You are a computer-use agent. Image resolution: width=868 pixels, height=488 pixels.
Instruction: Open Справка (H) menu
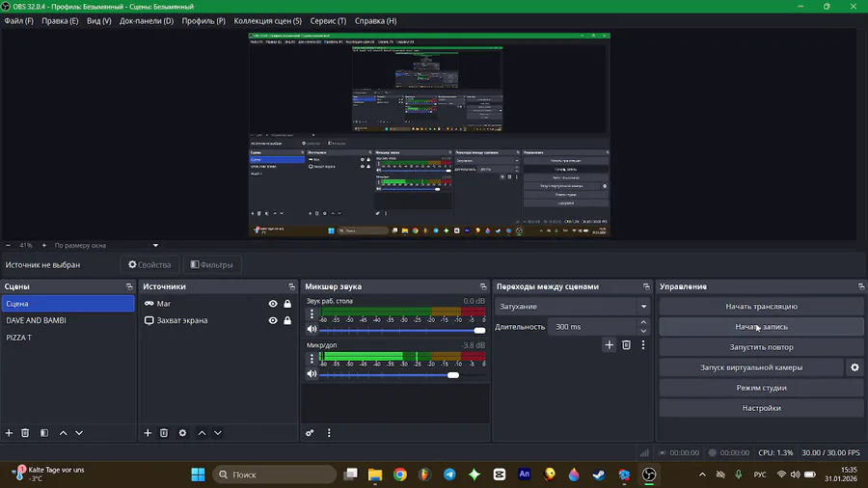(x=375, y=21)
